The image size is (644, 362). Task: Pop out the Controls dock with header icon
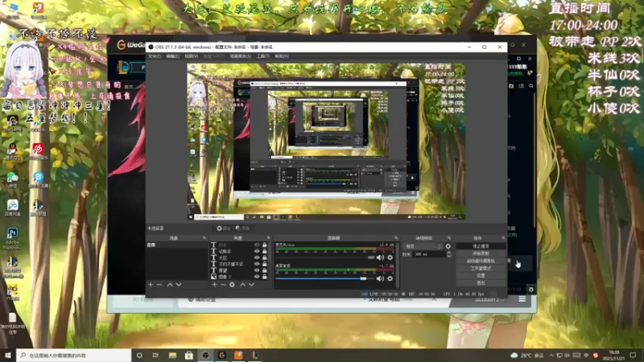503,238
